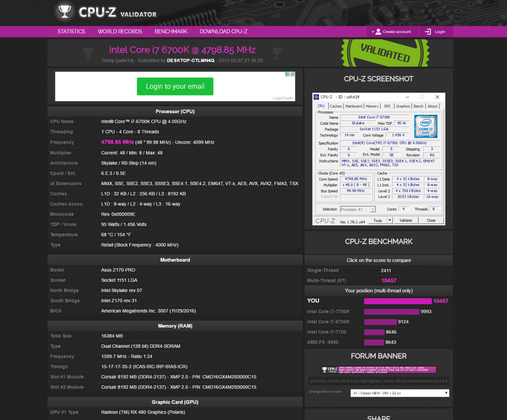Open the AdChoices info icon on the ad
Viewport: 507px width, 420px height.
tap(287, 74)
